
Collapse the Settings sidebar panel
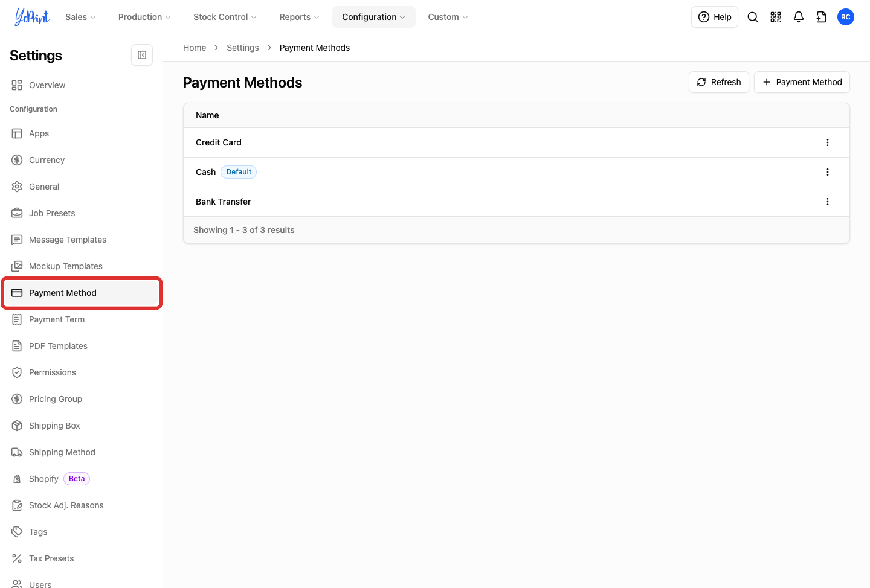tap(142, 55)
